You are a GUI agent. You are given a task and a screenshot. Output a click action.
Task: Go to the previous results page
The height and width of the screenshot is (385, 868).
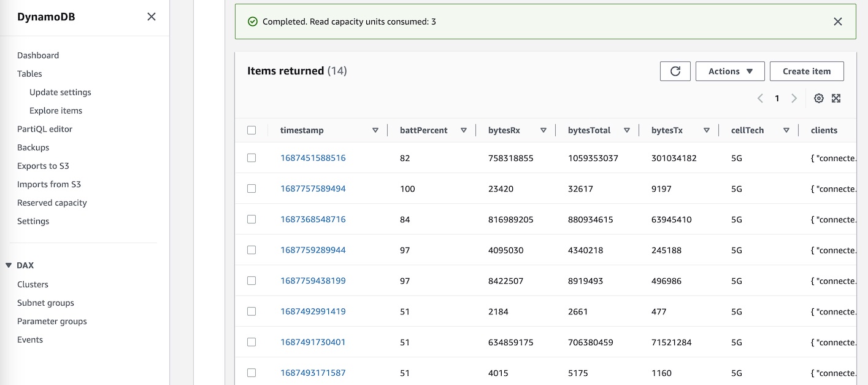click(x=760, y=98)
